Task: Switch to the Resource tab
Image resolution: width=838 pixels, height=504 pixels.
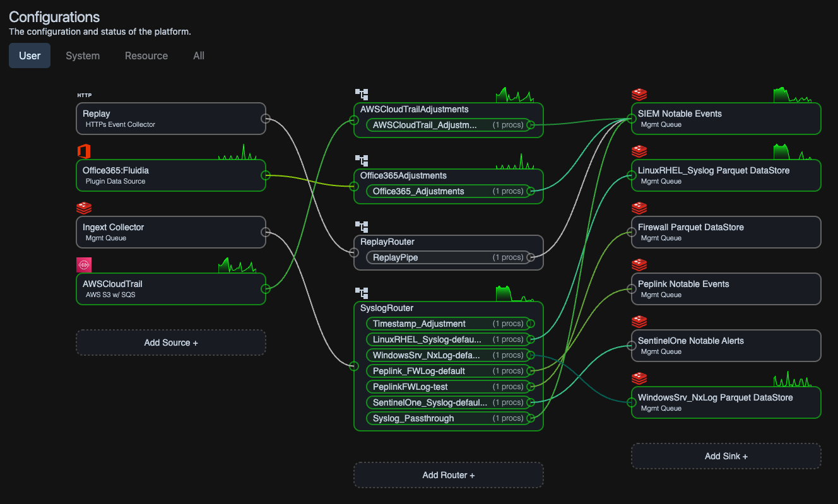Action: (146, 56)
